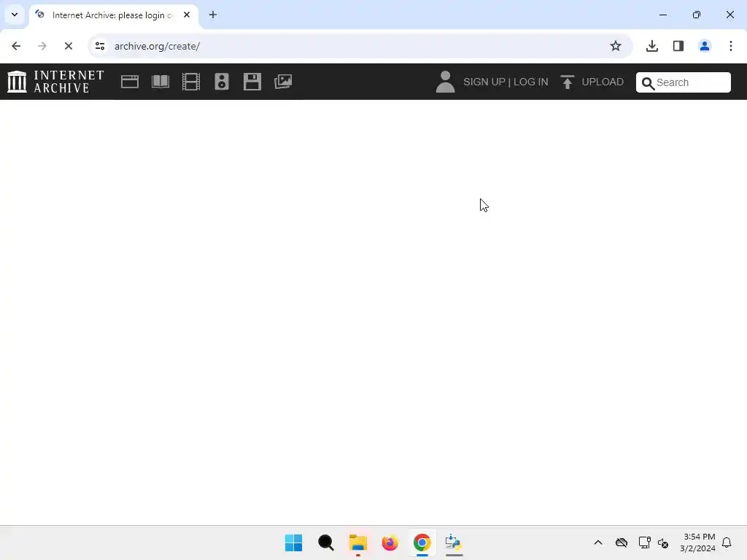Open a new tab with plus button

pos(213,15)
